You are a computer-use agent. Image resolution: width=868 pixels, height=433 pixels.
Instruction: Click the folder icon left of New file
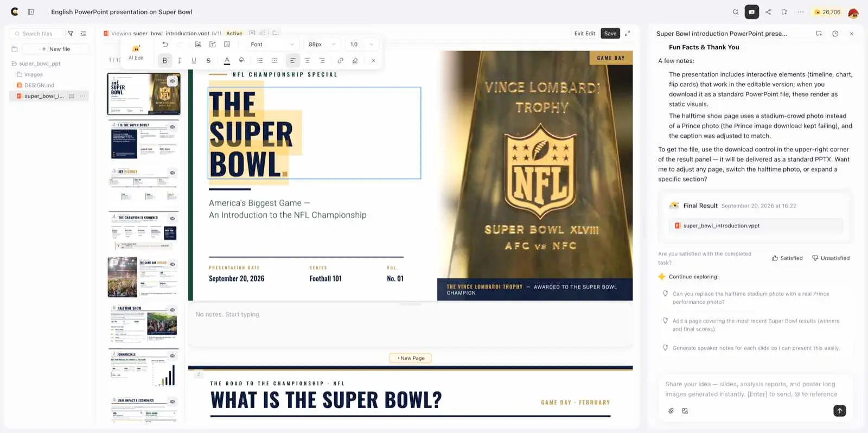coord(15,49)
